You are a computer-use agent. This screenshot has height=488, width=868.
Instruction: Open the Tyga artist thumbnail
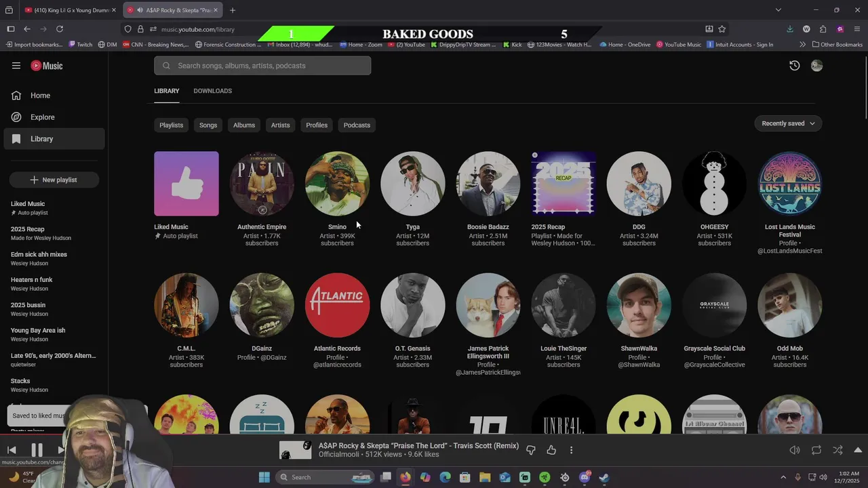[413, 184]
